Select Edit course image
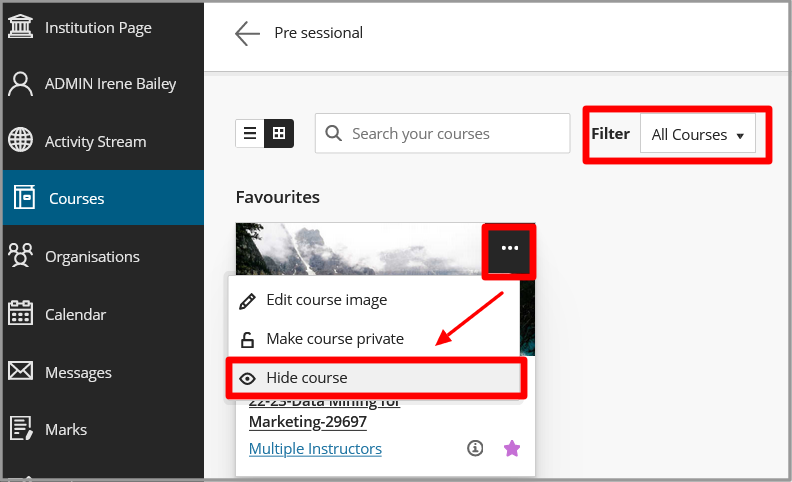This screenshot has height=482, width=792. [x=326, y=300]
